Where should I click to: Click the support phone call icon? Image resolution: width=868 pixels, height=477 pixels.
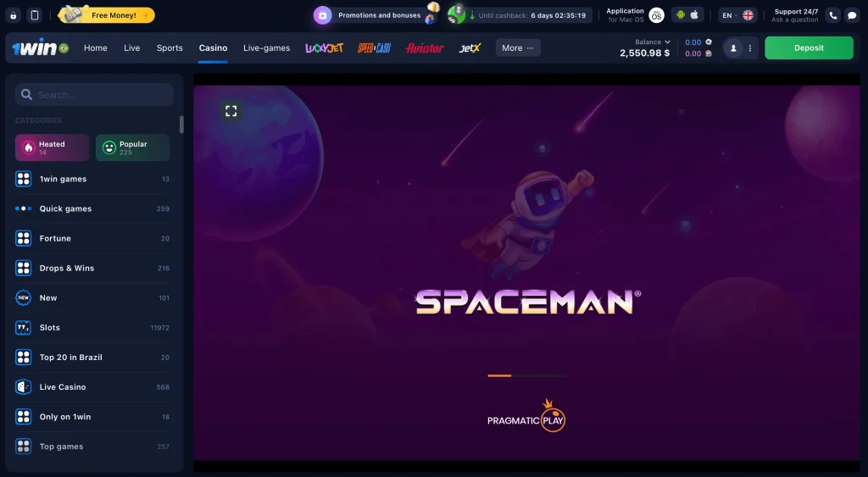pos(833,15)
